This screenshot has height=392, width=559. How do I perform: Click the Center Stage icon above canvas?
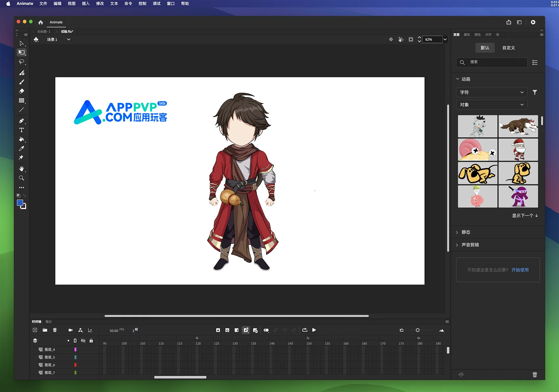click(391, 39)
